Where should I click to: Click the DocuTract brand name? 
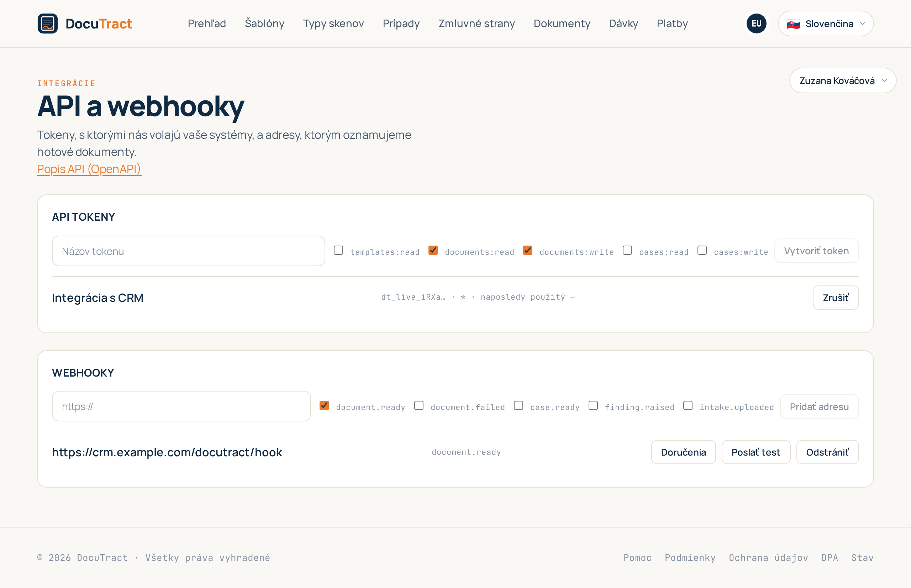coord(99,24)
